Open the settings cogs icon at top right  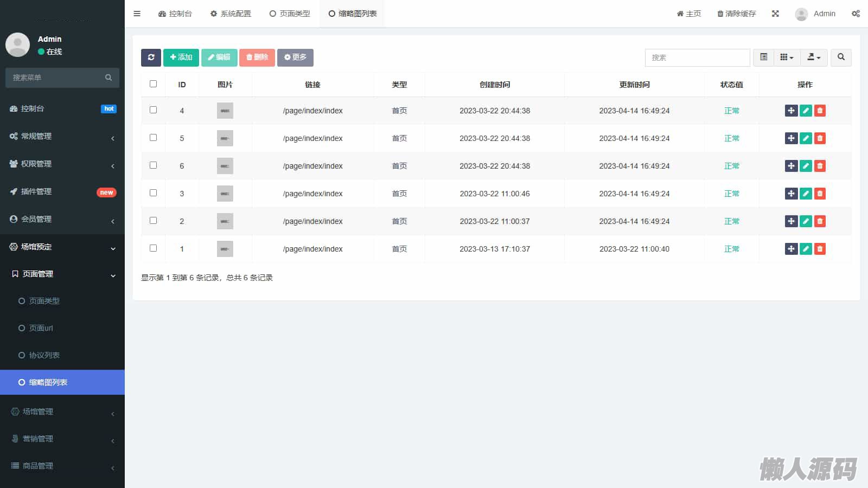coord(856,14)
